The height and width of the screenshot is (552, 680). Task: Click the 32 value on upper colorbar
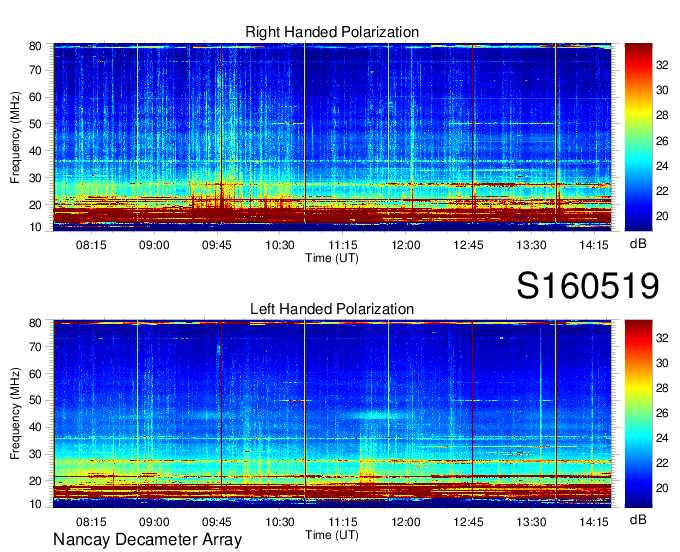point(662,65)
